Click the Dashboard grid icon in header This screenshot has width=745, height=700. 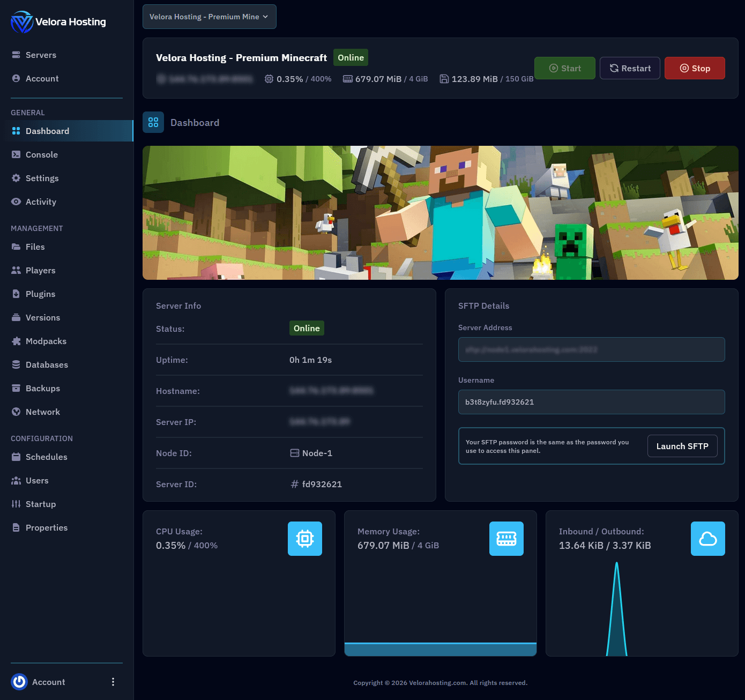(x=153, y=122)
